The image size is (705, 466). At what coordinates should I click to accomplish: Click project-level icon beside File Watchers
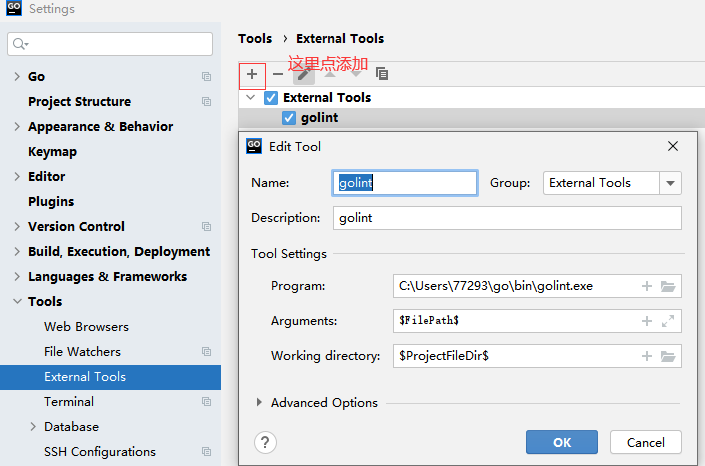tap(206, 351)
